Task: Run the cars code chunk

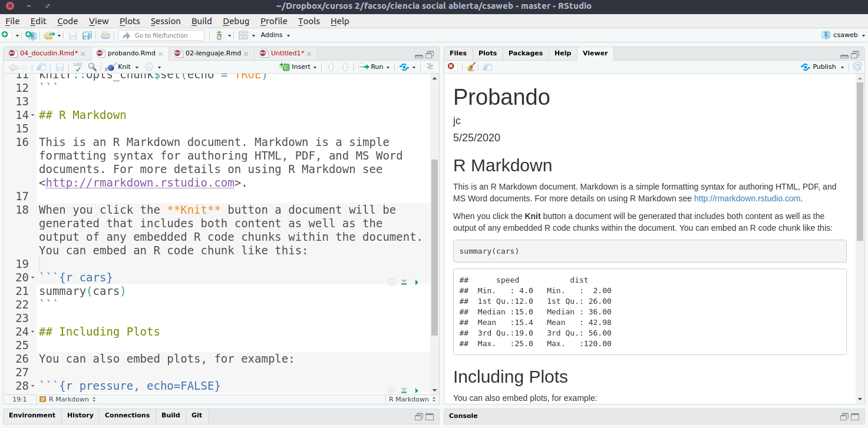Action: coord(417,283)
